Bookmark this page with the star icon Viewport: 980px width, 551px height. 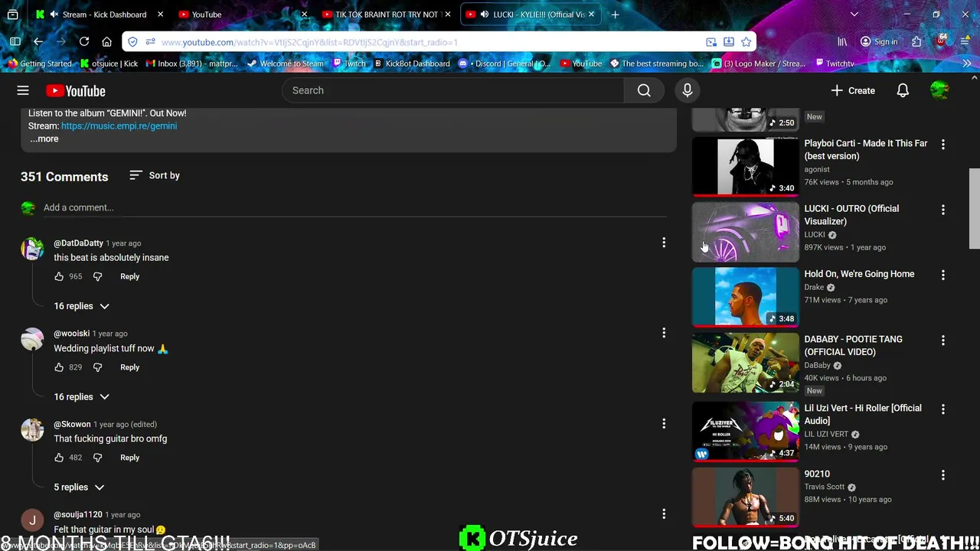coord(746,42)
